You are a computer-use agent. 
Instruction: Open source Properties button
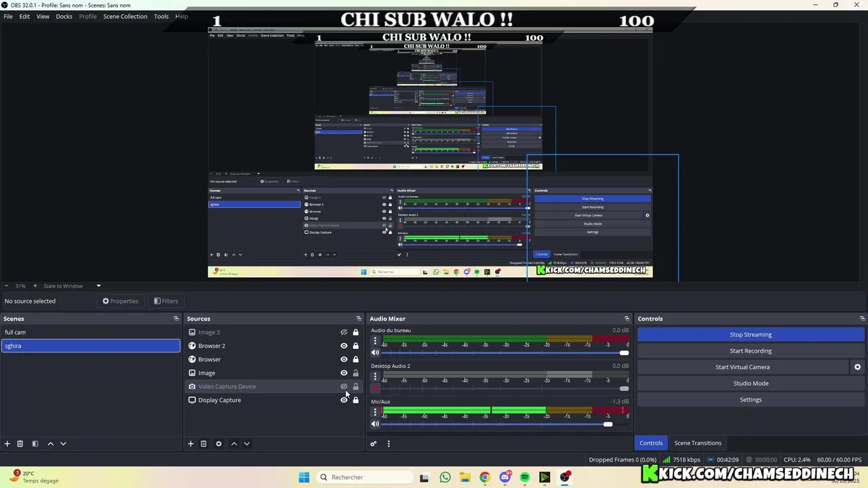120,301
